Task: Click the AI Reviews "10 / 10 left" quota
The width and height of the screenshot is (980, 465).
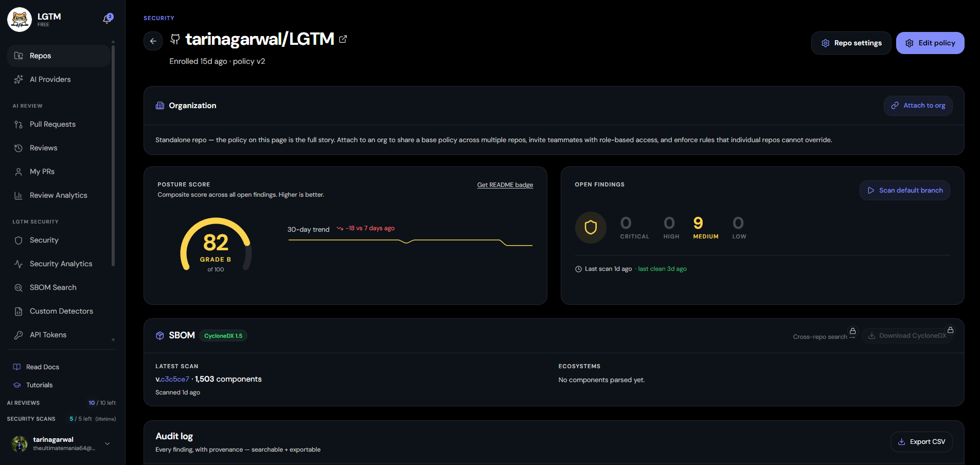Action: tap(102, 403)
